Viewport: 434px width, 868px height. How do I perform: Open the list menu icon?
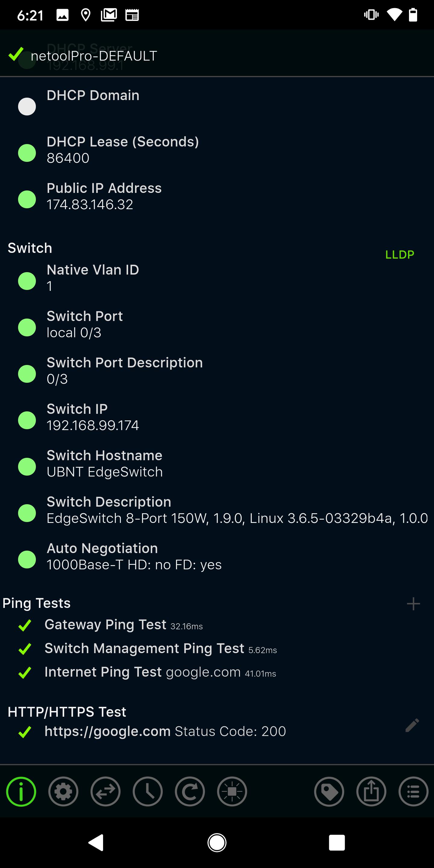click(x=414, y=791)
